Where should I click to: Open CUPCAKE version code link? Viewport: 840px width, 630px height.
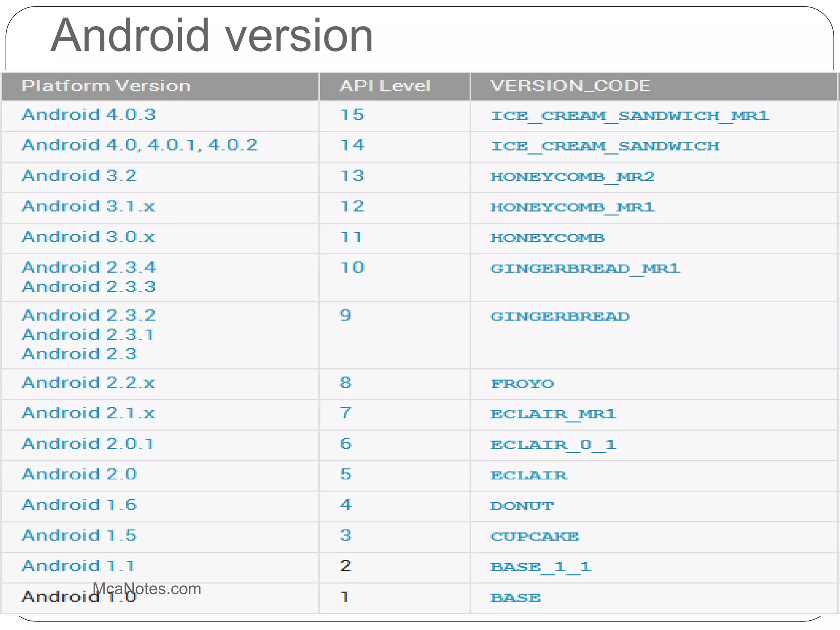(535, 537)
